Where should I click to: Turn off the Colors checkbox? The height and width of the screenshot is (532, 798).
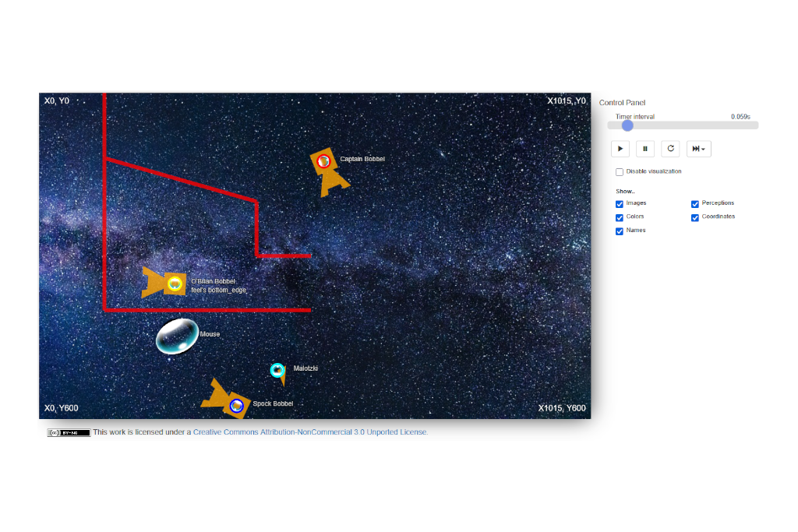[620, 217]
